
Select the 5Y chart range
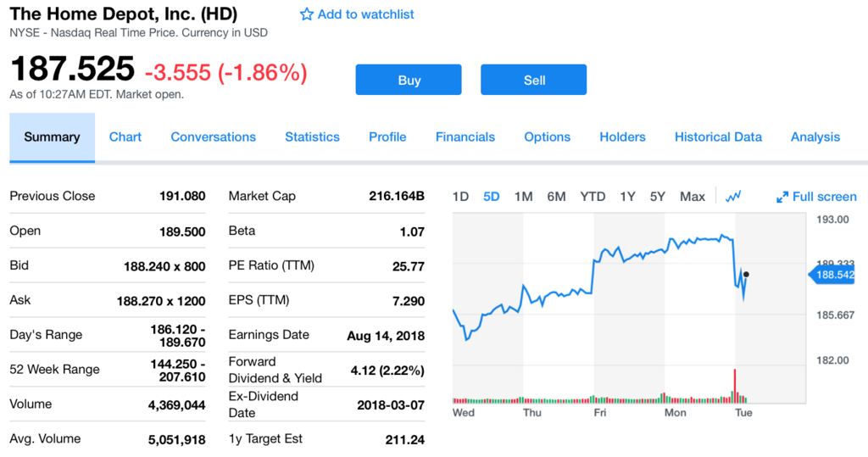click(x=657, y=197)
